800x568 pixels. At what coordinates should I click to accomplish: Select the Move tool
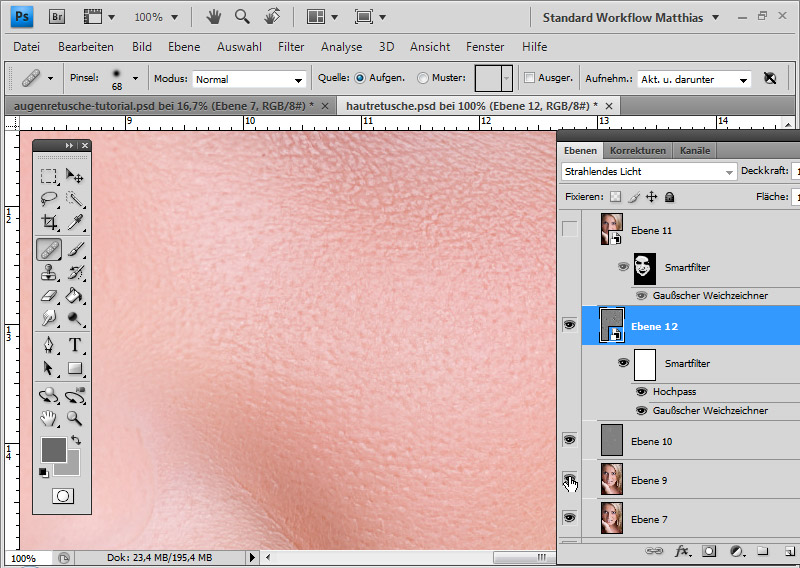pos(75,176)
